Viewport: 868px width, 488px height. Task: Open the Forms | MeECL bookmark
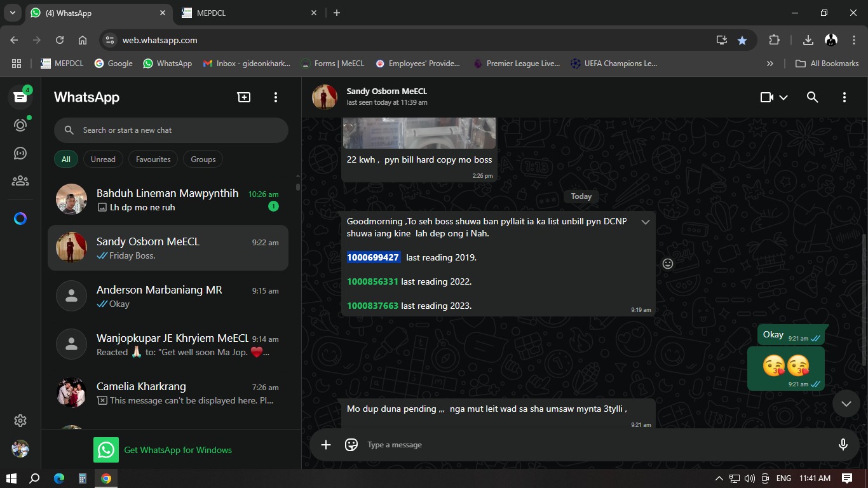coord(333,64)
